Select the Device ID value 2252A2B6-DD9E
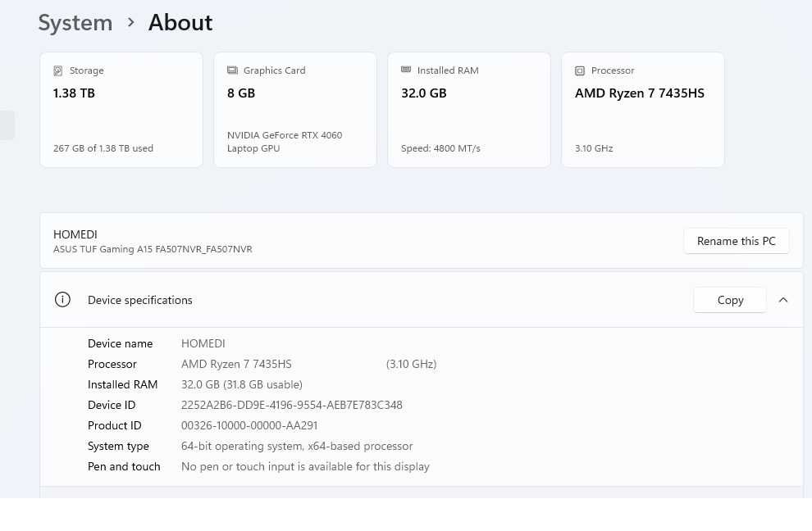This screenshot has height=531, width=812. click(x=291, y=406)
